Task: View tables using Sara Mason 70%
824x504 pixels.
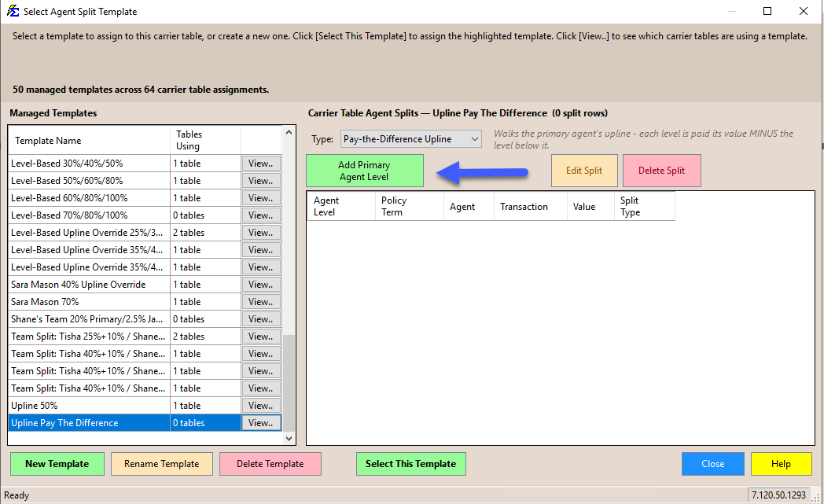Action: coord(261,302)
